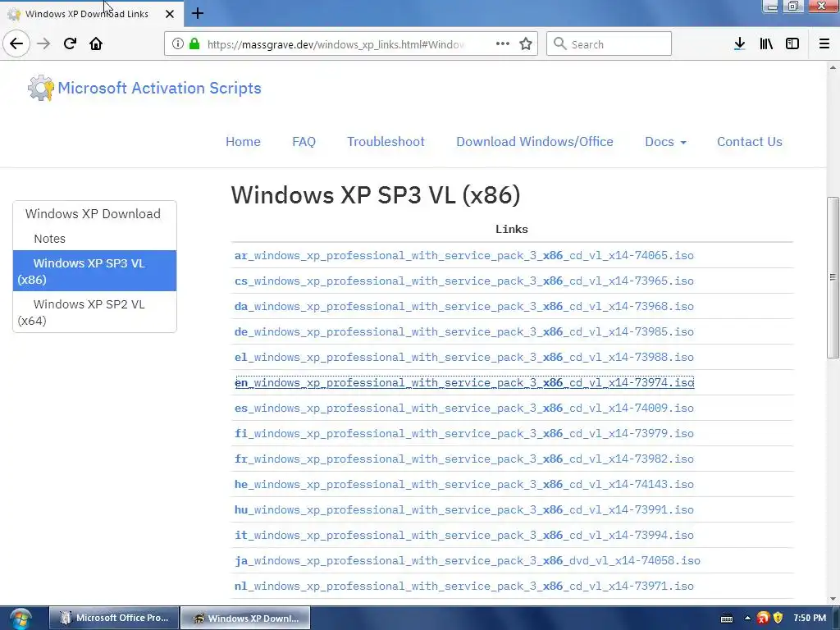Image resolution: width=840 pixels, height=630 pixels.
Task: Select the Windows XP Downl... taskbar button
Action: click(x=245, y=619)
